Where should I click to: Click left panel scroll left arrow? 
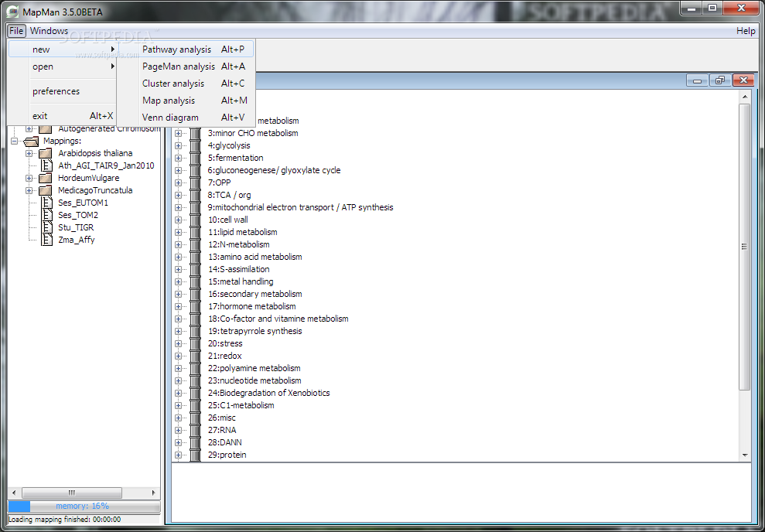(14, 493)
